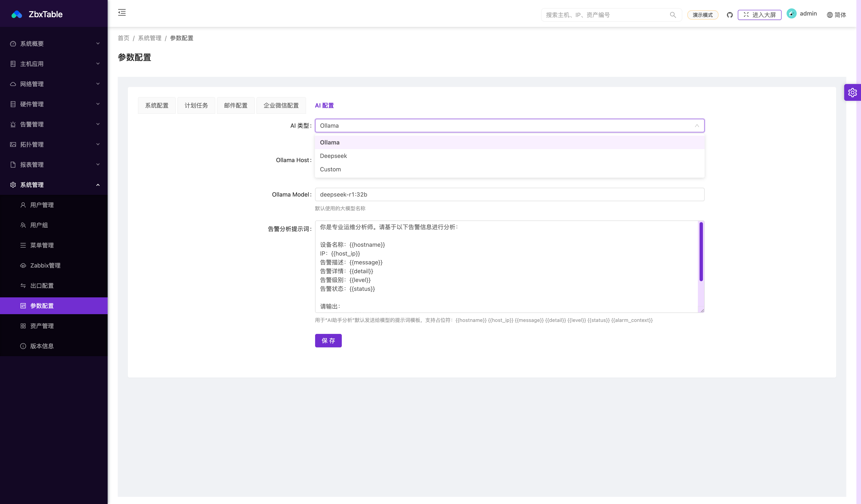Click the ZbxTable logo icon
This screenshot has height=504, width=861.
17,14
